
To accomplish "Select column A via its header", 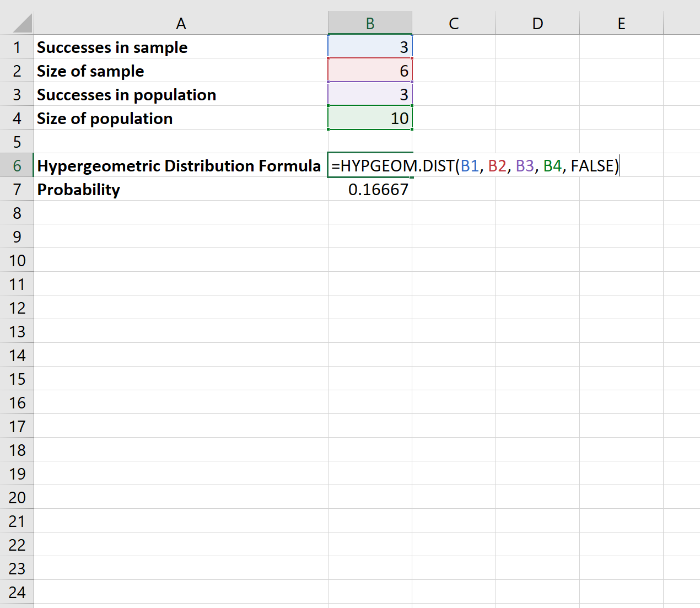I will click(x=181, y=23).
